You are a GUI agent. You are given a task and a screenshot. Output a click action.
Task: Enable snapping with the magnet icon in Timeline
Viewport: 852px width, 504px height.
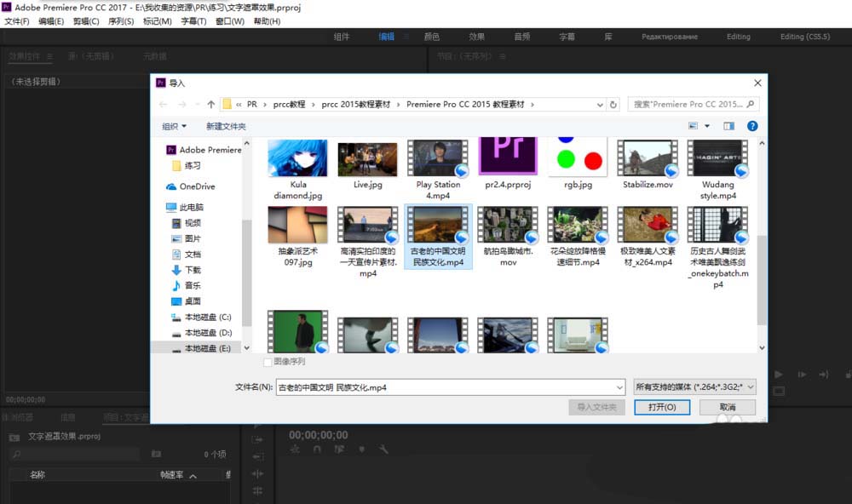315,449
